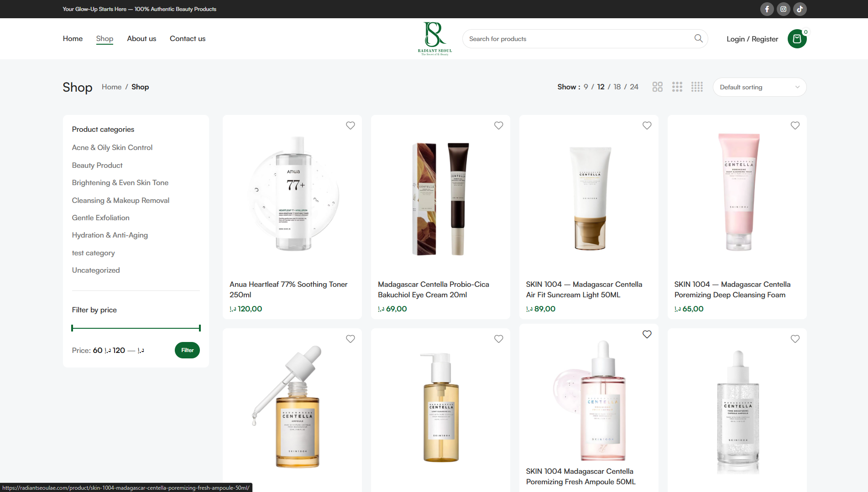Add Probio-Cica Eye Cream to wishlist
The height and width of the screenshot is (492, 868).
click(498, 125)
